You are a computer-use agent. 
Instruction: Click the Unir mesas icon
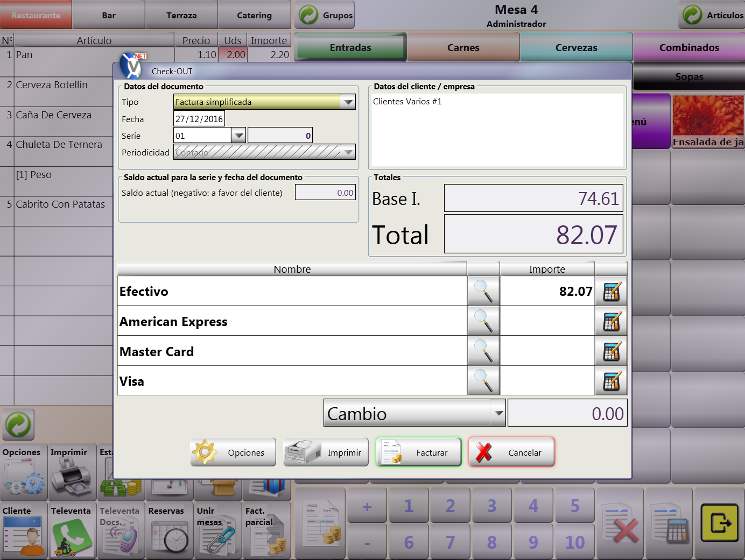217,536
